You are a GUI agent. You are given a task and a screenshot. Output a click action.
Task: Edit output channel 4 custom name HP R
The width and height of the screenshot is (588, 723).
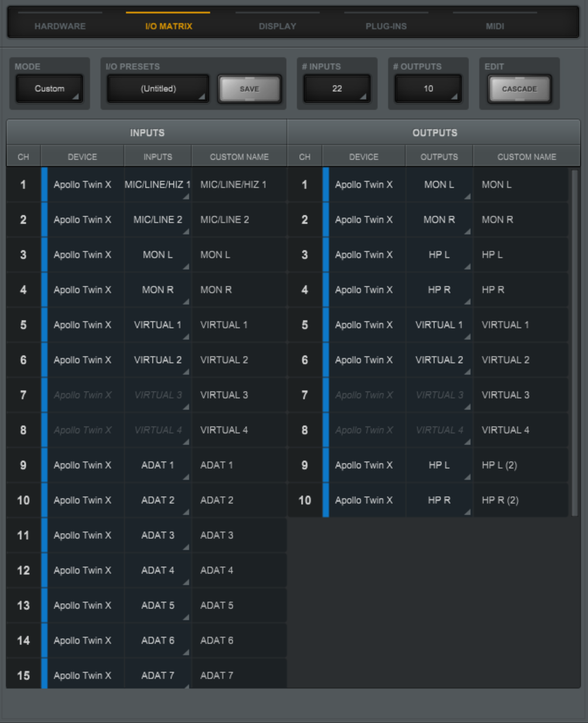[x=521, y=290]
